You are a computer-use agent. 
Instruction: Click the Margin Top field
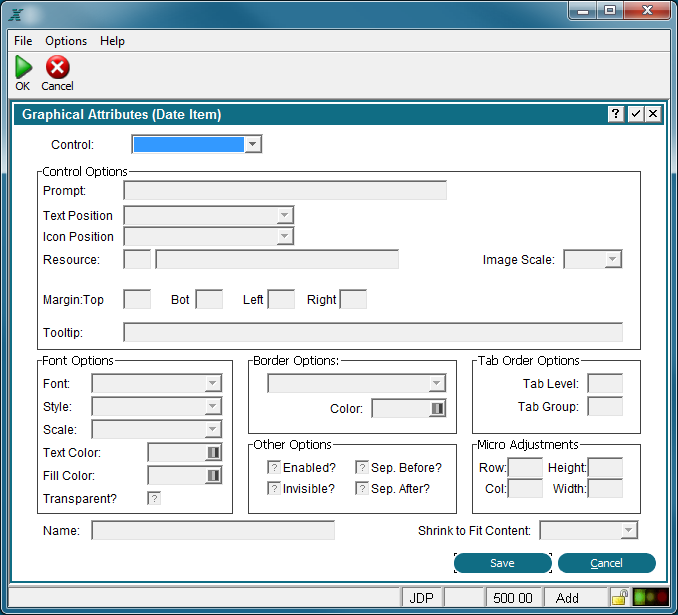pyautogui.click(x=137, y=299)
